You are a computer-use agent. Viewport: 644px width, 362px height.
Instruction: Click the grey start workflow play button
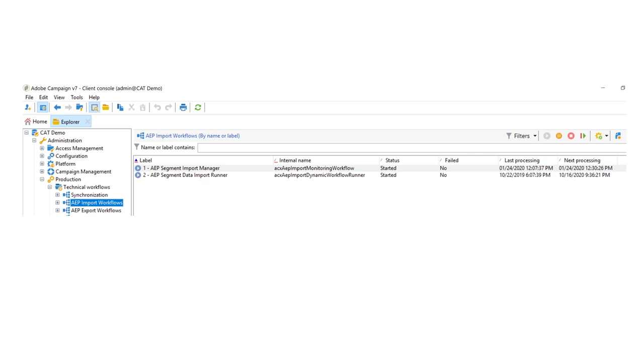(x=547, y=136)
